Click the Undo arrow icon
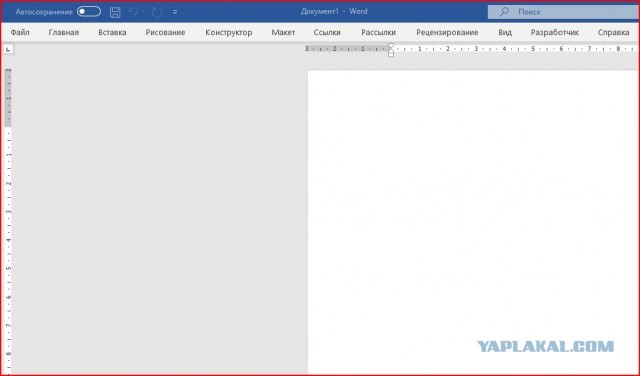The height and width of the screenshot is (376, 640). [133, 12]
